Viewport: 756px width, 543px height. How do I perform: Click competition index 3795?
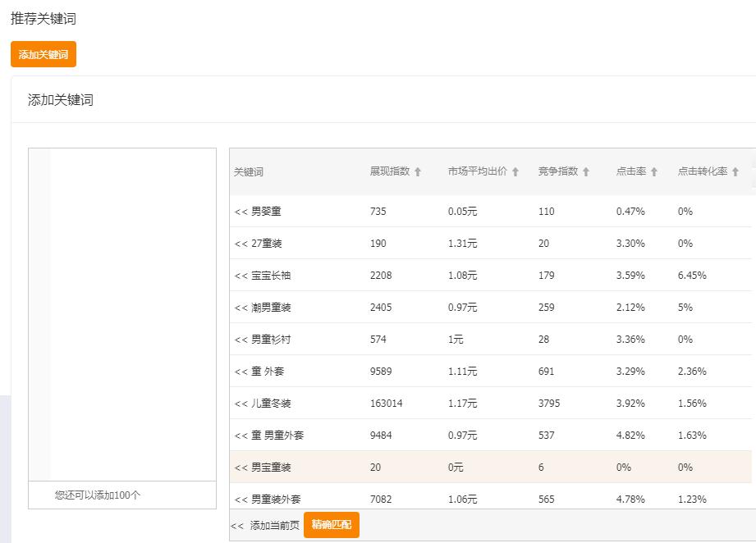click(549, 404)
